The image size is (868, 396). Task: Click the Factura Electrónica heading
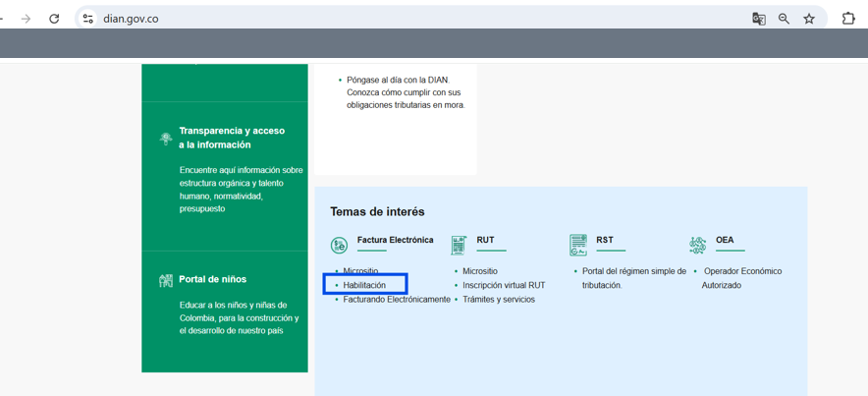coord(396,240)
